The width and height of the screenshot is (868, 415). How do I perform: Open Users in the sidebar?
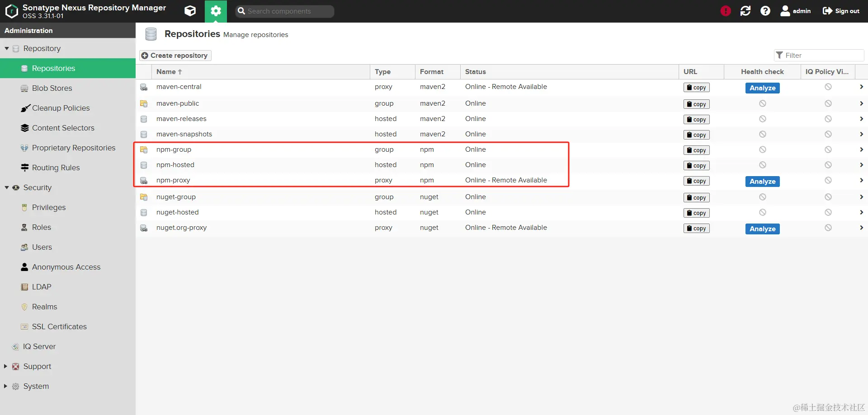tap(68, 247)
